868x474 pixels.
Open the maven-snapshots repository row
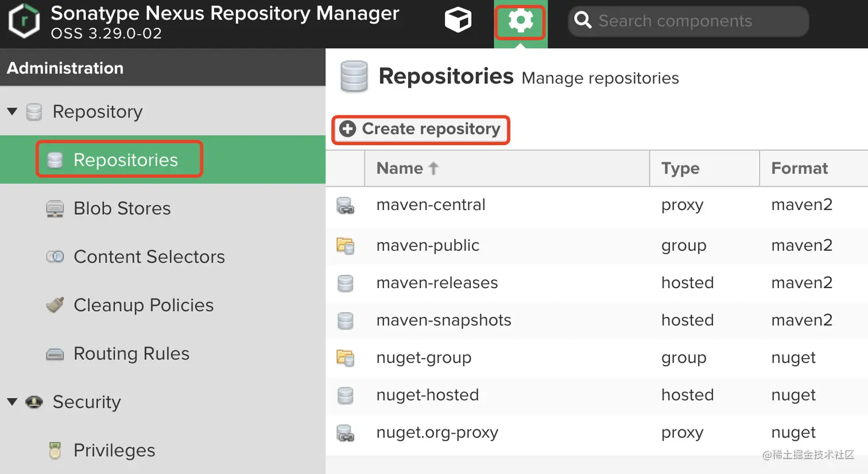597,320
